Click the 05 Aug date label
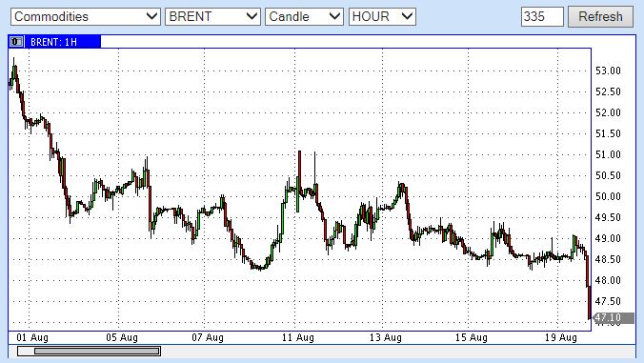 [x=122, y=337]
